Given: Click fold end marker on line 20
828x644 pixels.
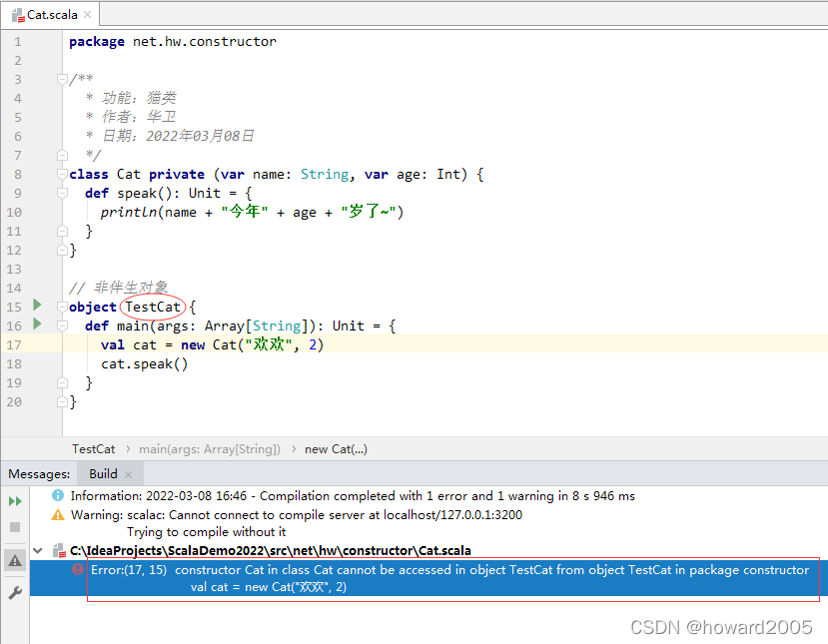Looking at the screenshot, I should pos(62,402).
